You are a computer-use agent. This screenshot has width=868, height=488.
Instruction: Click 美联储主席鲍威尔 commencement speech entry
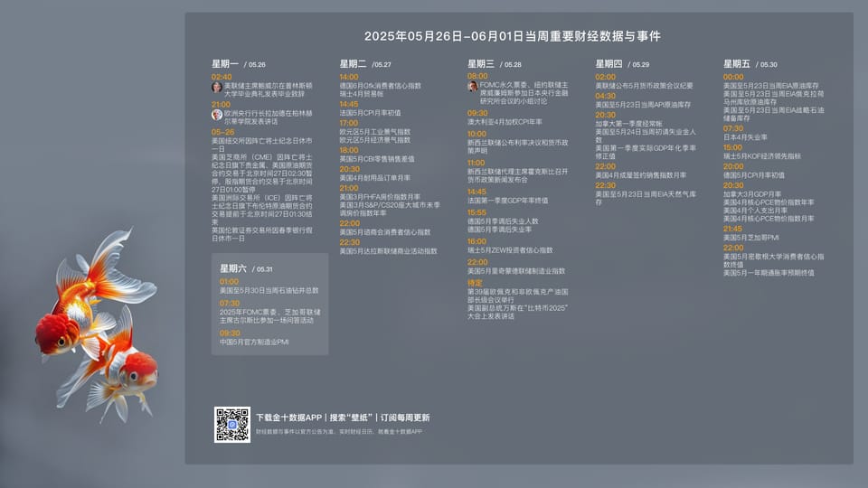click(x=268, y=89)
